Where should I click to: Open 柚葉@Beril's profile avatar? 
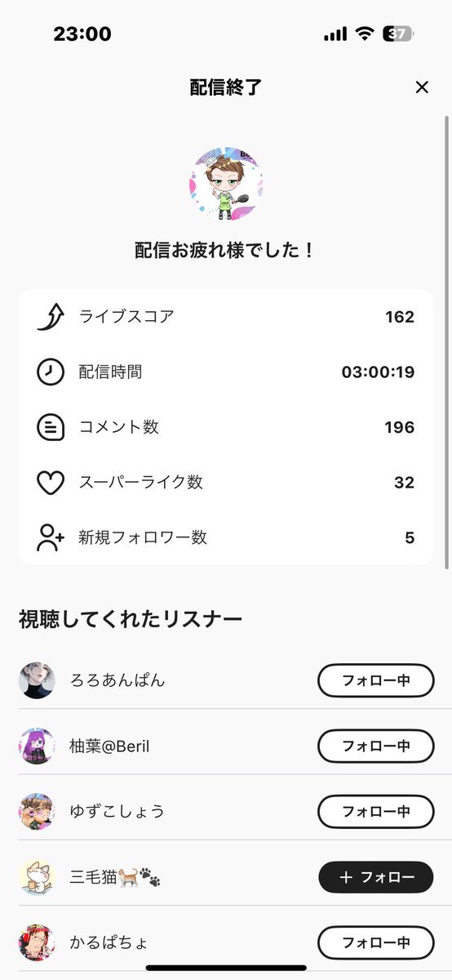coord(37,746)
